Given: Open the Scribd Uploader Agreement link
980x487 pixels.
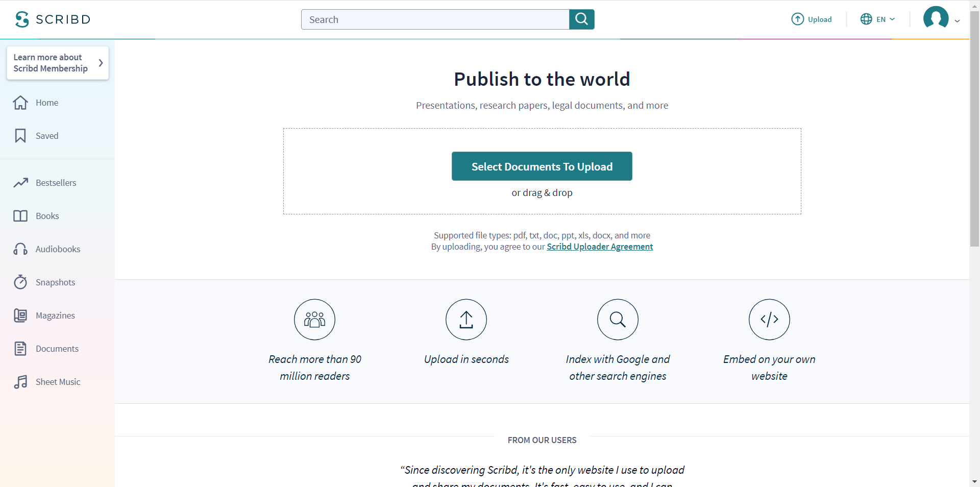Looking at the screenshot, I should point(600,247).
